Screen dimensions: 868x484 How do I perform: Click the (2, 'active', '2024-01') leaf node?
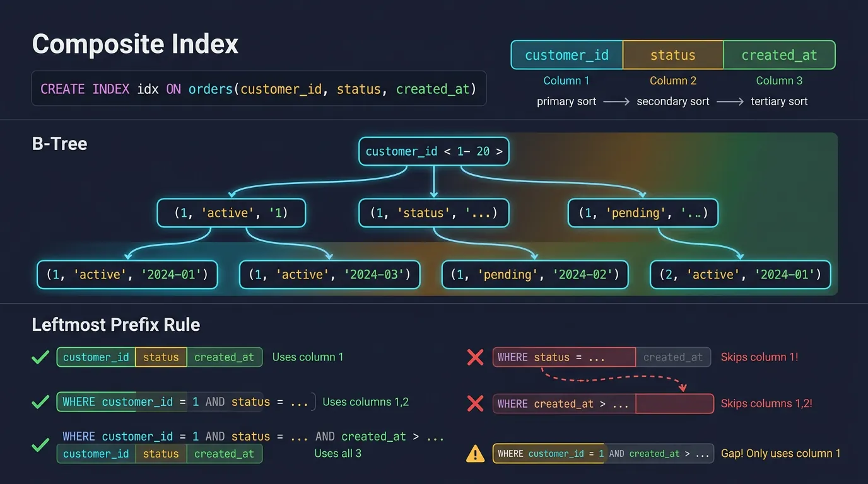click(739, 275)
